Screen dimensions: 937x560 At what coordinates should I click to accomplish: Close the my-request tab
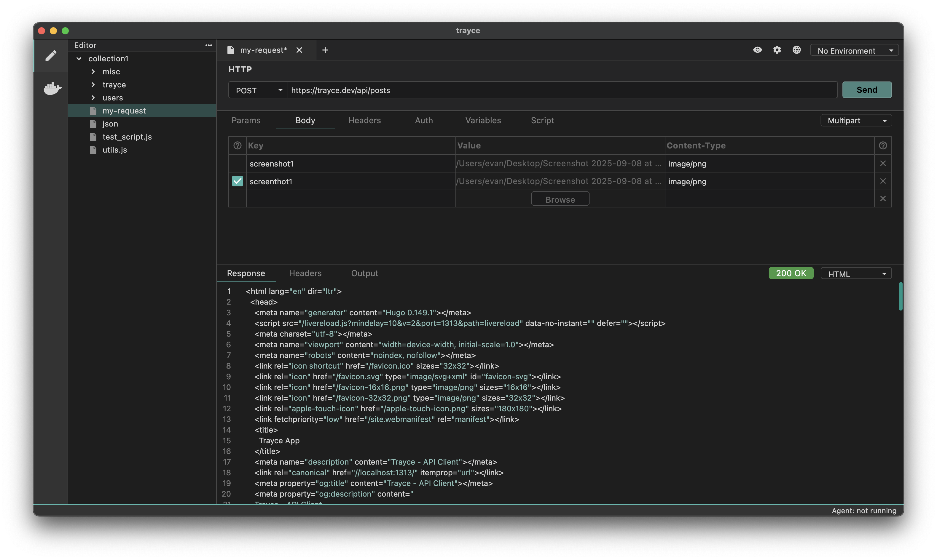(299, 50)
